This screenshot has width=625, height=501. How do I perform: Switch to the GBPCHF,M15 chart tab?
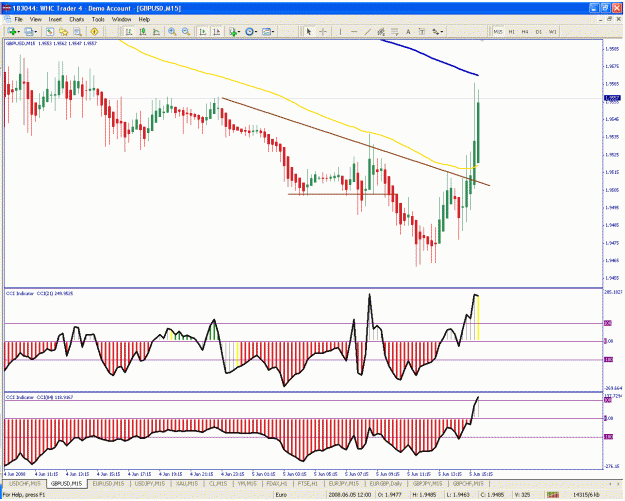(468, 483)
